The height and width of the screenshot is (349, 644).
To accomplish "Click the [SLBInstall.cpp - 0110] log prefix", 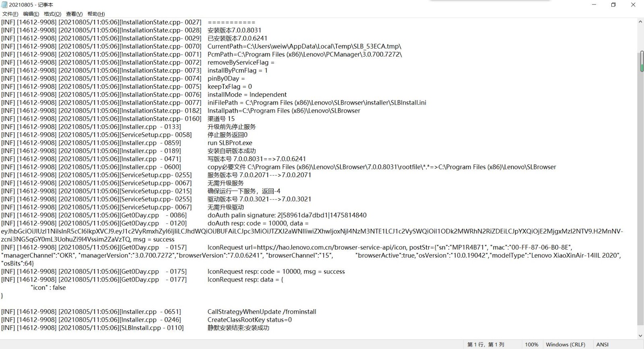I will tap(151, 328).
